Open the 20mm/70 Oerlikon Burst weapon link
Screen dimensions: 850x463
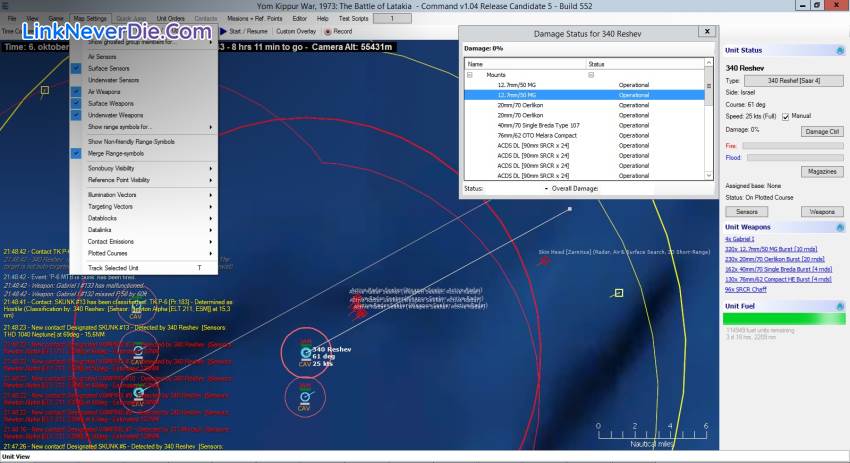click(775, 259)
